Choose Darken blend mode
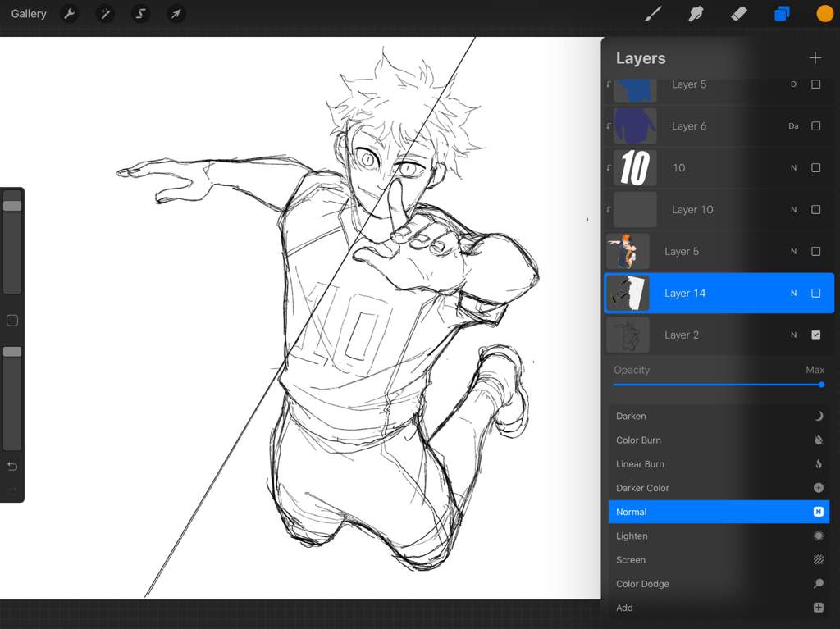This screenshot has height=629, width=840. pyautogui.click(x=719, y=417)
